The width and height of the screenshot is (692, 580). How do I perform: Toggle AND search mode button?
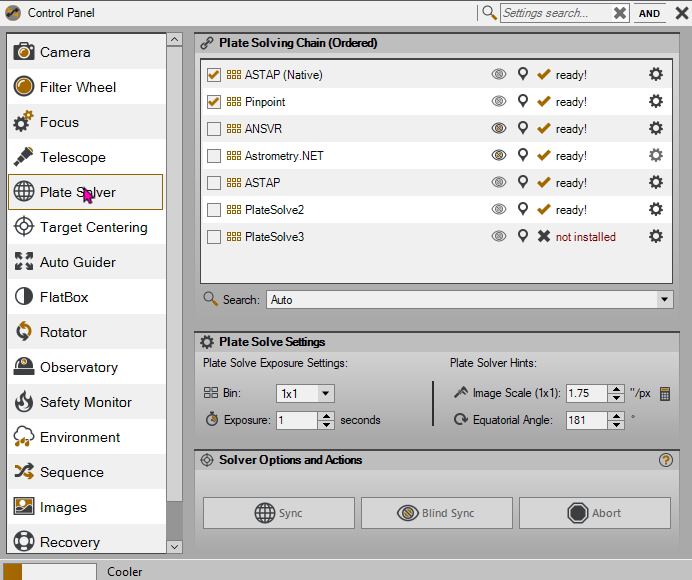[649, 13]
